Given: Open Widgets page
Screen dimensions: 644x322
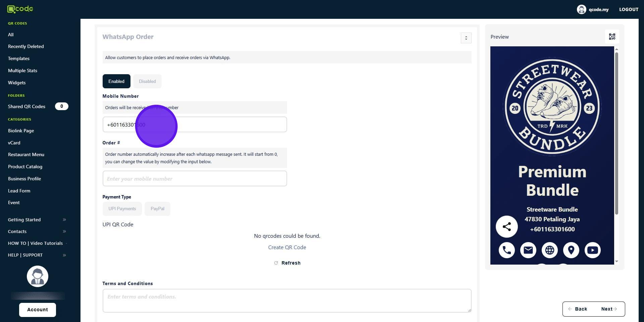Looking at the screenshot, I should pyautogui.click(x=17, y=83).
